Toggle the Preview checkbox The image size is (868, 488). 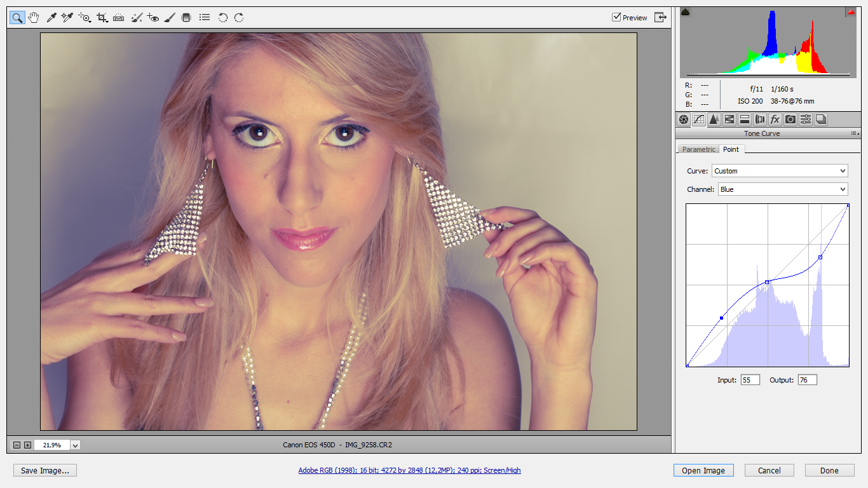pos(616,17)
